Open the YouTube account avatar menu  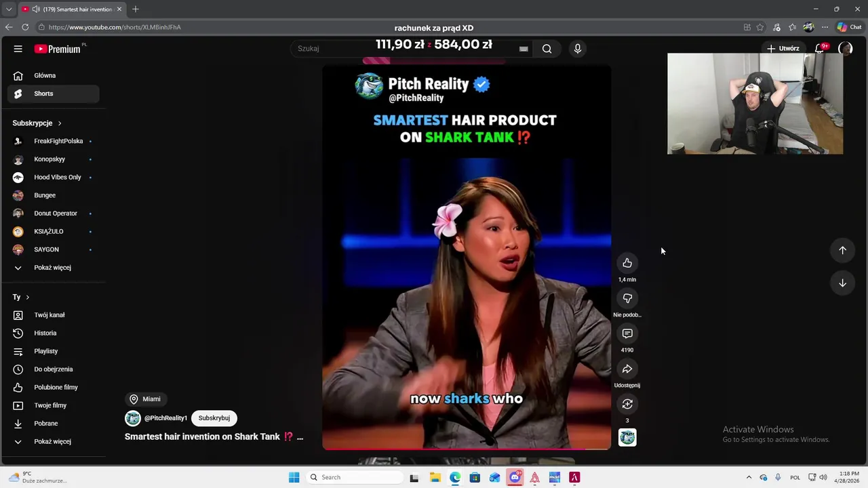(x=845, y=48)
